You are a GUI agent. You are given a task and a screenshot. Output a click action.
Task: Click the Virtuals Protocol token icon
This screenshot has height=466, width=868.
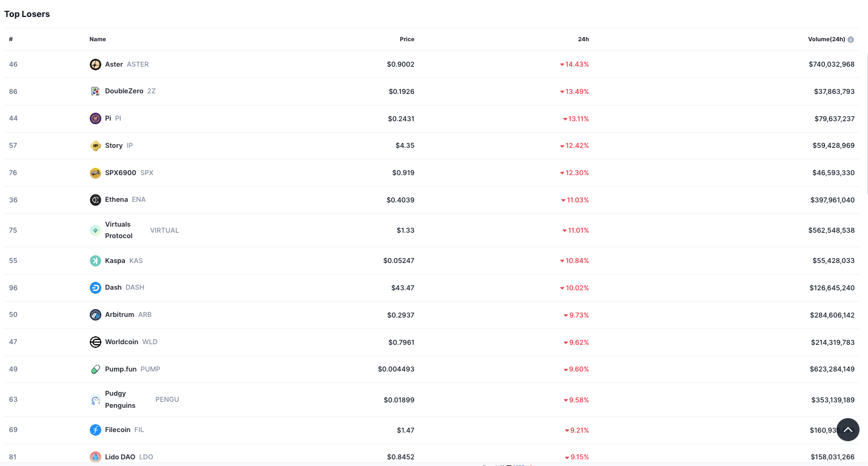click(x=95, y=230)
